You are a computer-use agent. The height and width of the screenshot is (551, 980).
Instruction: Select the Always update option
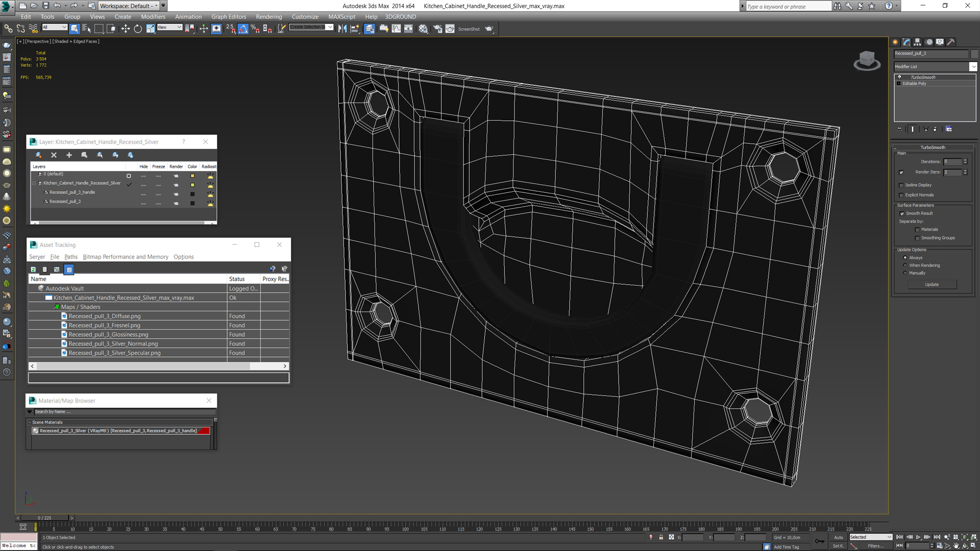point(905,258)
